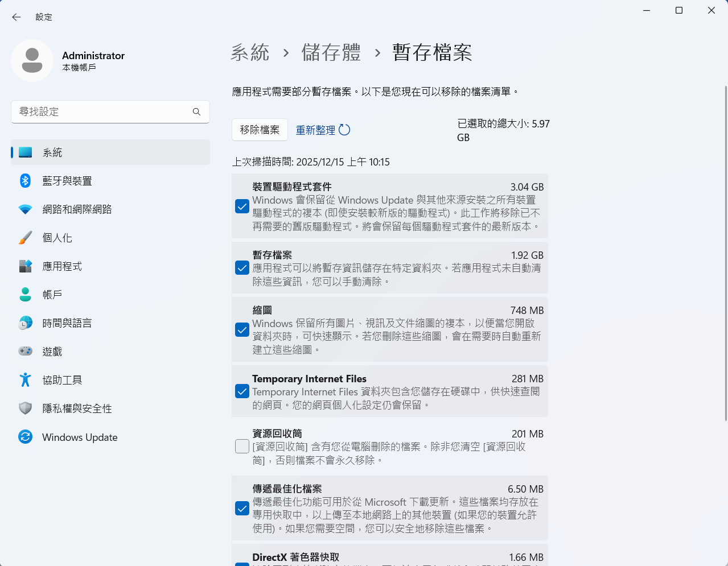Select 系統 in the sidebar navigation

[x=51, y=152]
